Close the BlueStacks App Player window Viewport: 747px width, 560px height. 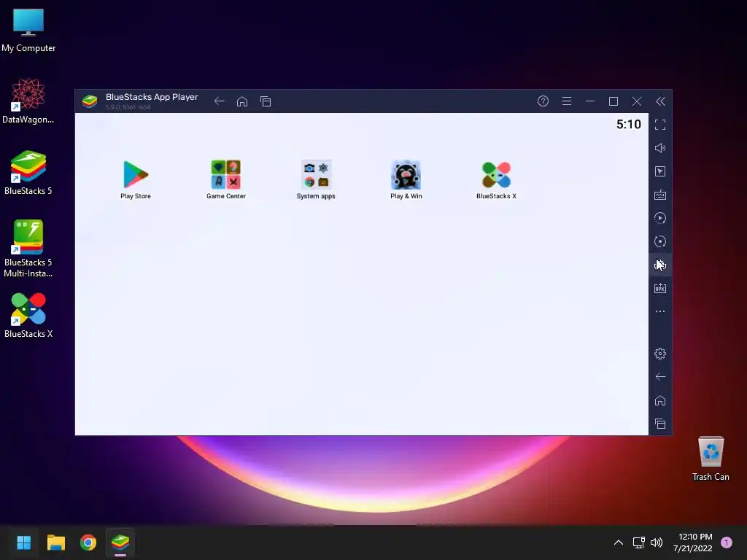[637, 101]
